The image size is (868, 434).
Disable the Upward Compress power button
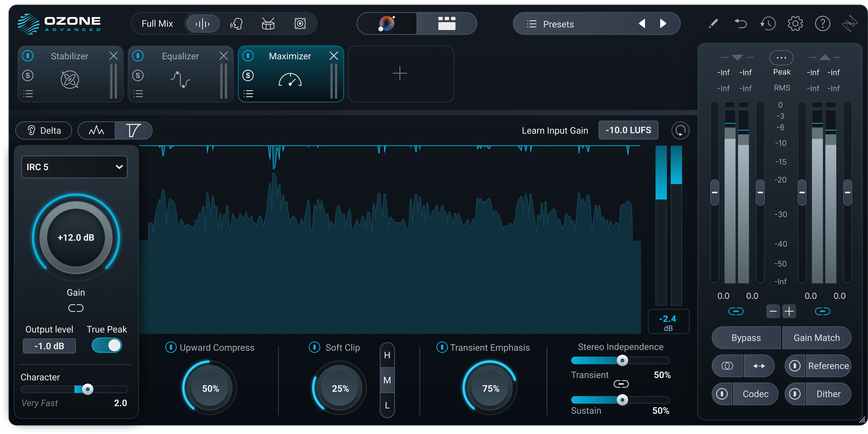171,347
